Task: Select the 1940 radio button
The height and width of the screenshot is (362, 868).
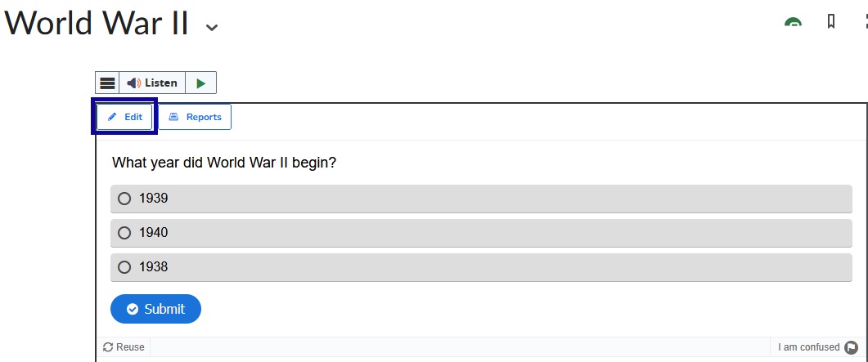Action: (x=124, y=233)
